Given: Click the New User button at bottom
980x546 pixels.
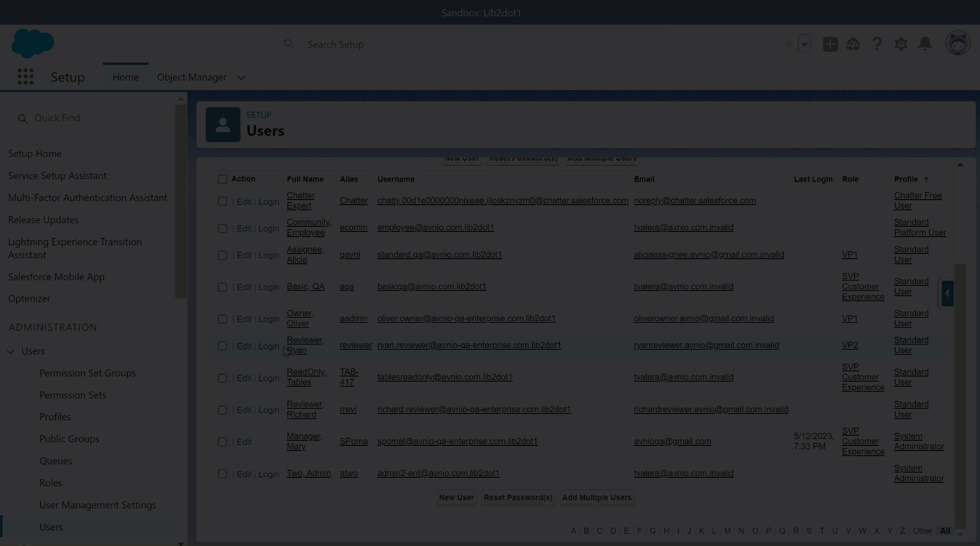Looking at the screenshot, I should (x=456, y=497).
